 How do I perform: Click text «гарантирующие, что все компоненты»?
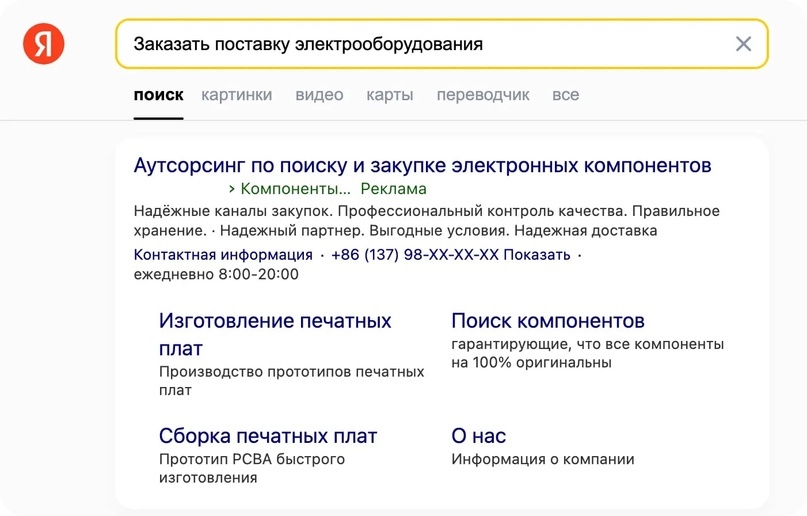(587, 344)
